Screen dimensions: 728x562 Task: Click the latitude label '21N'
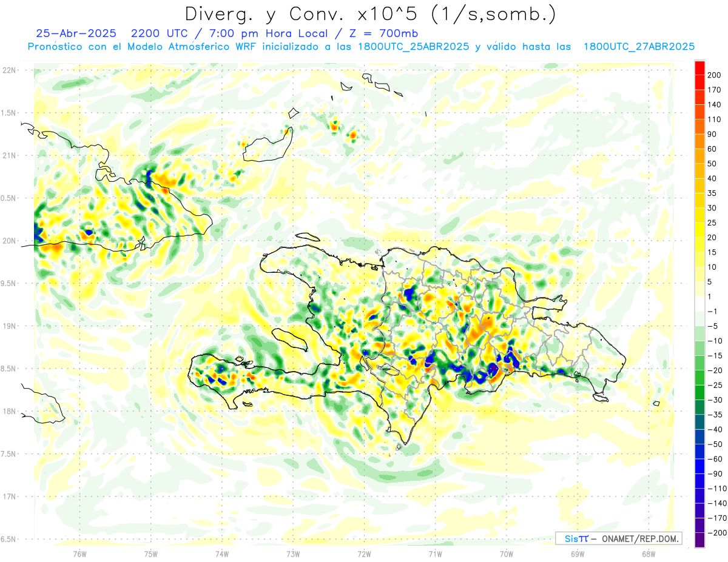coord(8,156)
